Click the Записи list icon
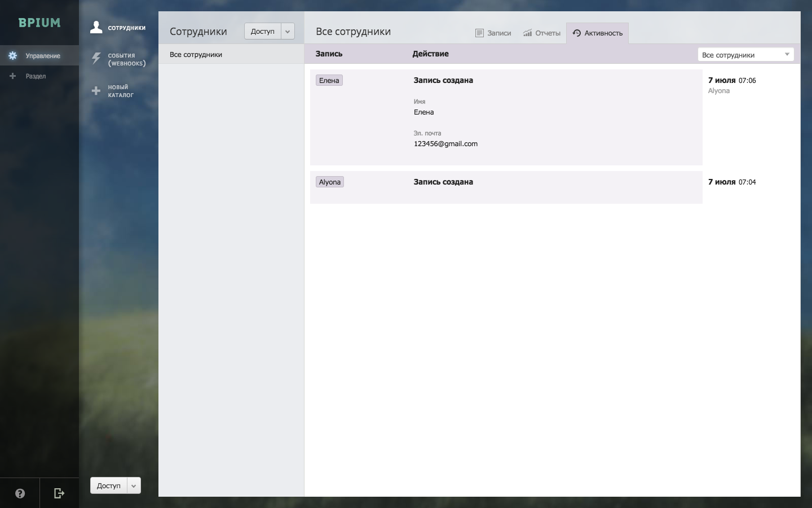The height and width of the screenshot is (508, 812). click(479, 33)
